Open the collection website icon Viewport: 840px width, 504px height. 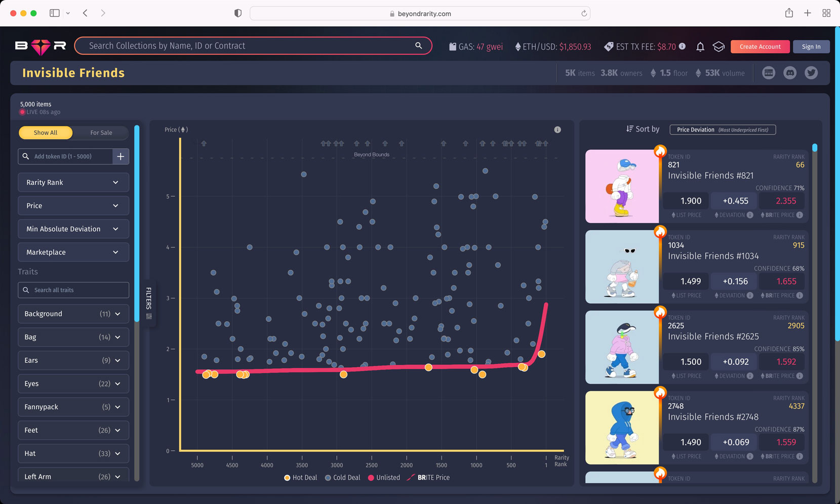coord(769,73)
